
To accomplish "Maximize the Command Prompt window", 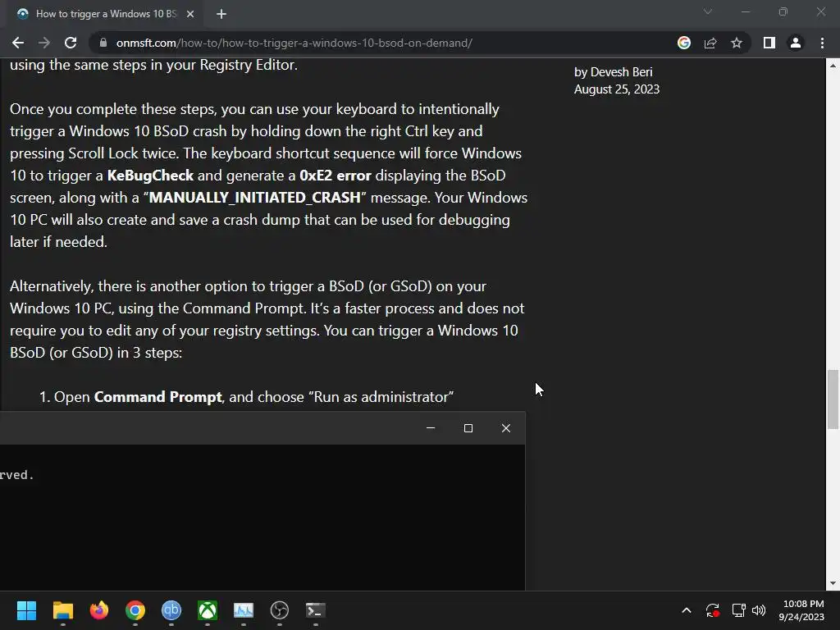I will tap(468, 428).
